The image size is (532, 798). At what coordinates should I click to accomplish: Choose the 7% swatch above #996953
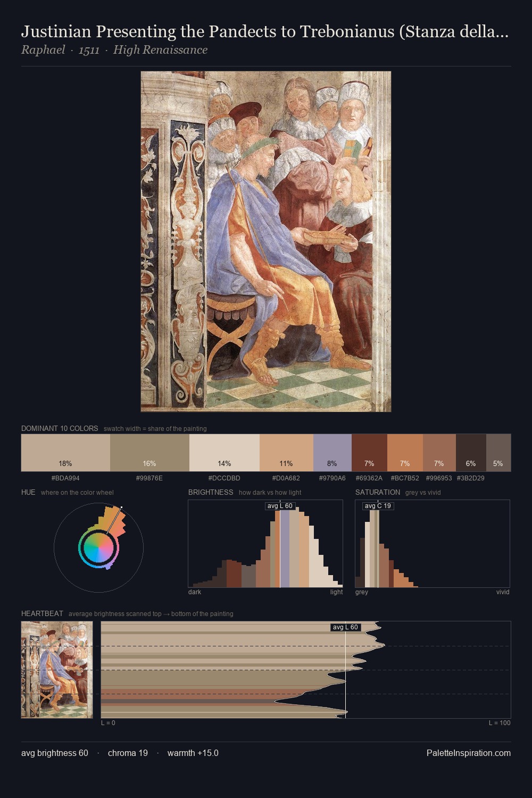click(x=439, y=453)
